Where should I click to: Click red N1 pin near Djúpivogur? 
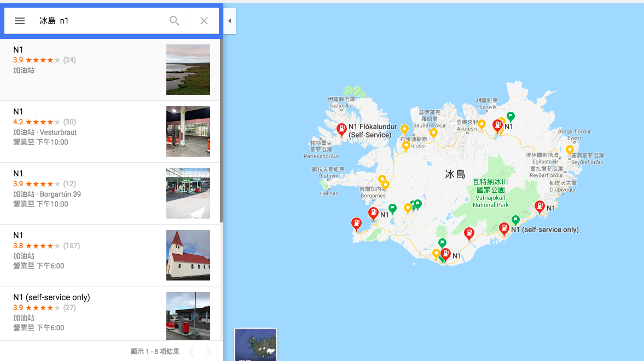[539, 207]
